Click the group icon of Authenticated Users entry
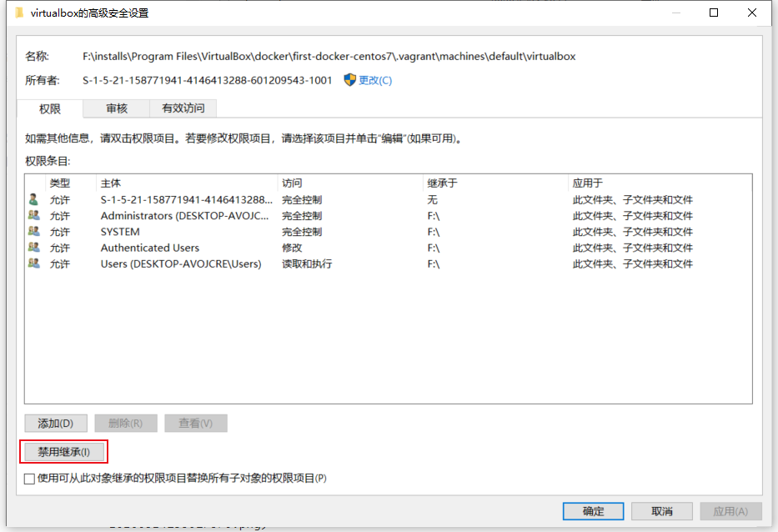Viewport: 778px width, 532px height. (x=33, y=247)
